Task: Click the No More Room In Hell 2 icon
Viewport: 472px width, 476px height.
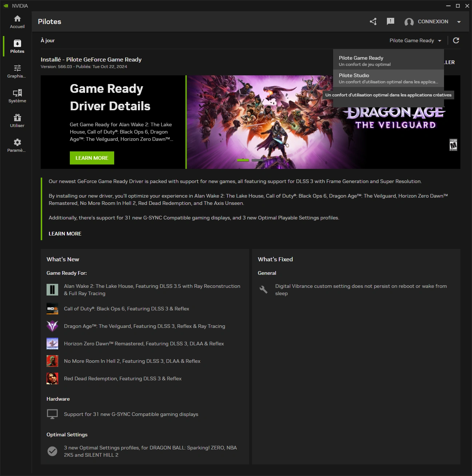Action: [52, 361]
